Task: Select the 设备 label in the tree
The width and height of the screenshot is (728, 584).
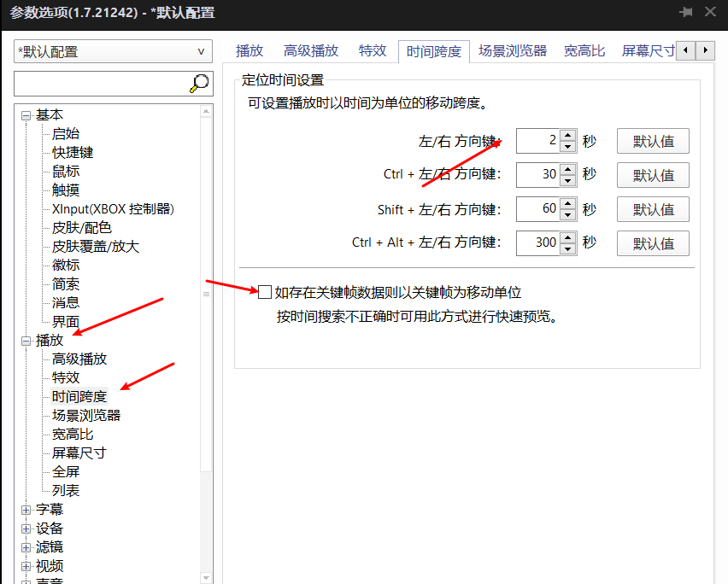Action: (50, 529)
